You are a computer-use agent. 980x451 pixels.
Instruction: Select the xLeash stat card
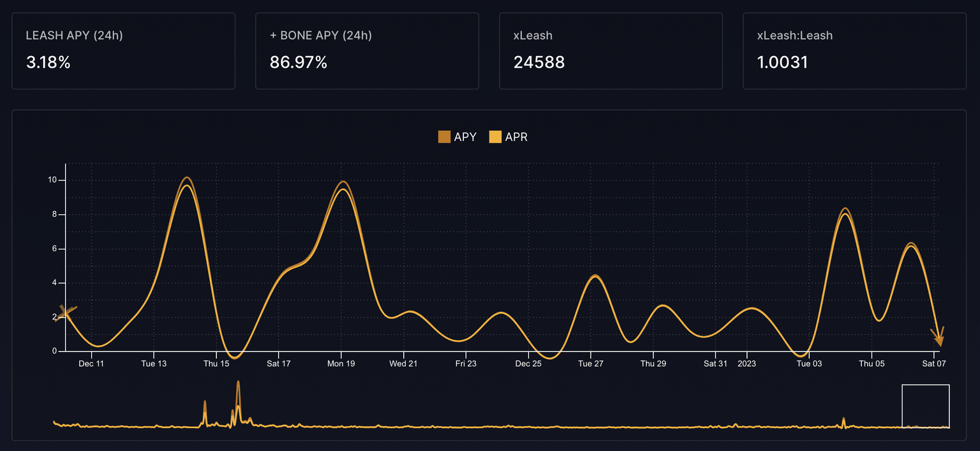[x=611, y=50]
